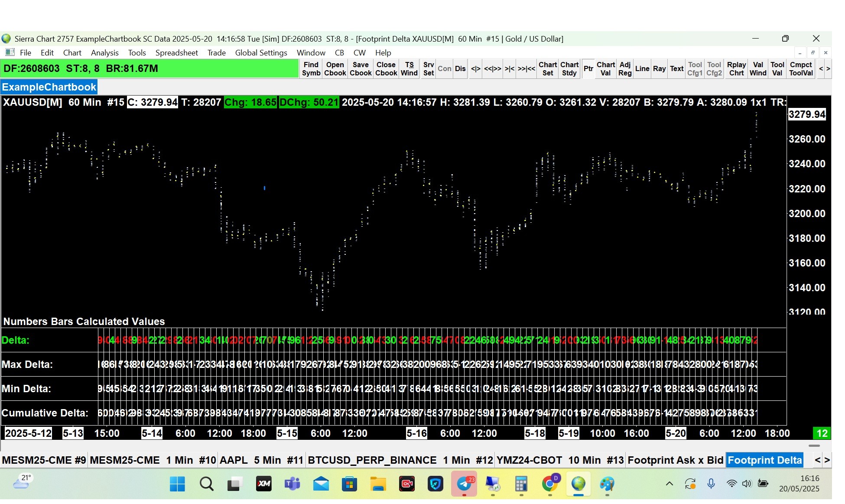Toggle the Ptr pointer mode
This screenshot has height=504, width=845.
[x=588, y=69]
